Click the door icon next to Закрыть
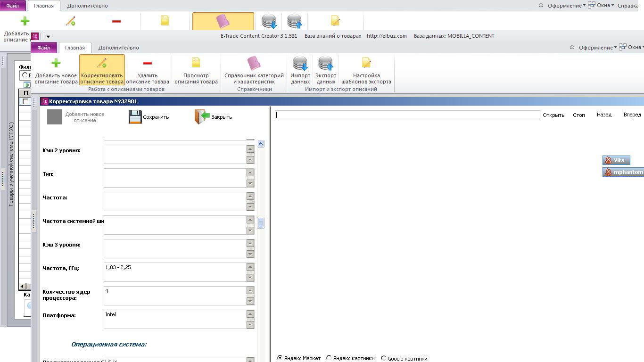 click(202, 117)
